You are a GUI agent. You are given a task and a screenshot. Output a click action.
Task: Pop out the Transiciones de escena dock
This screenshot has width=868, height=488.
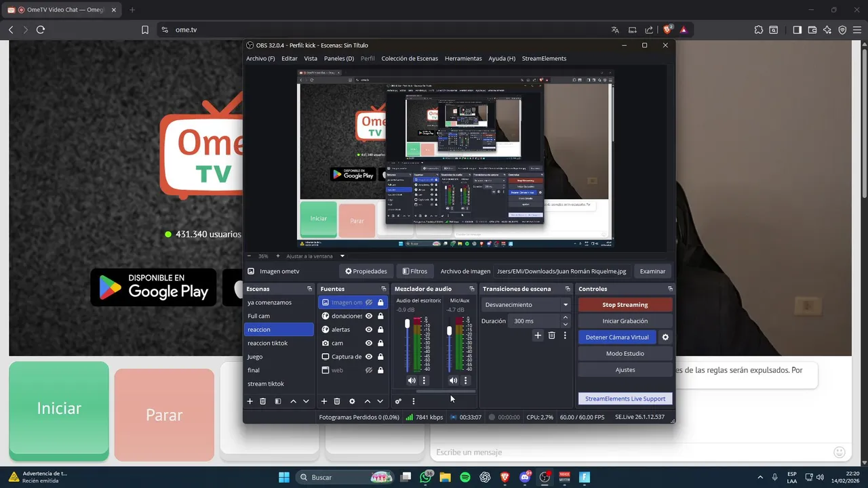[x=568, y=289]
